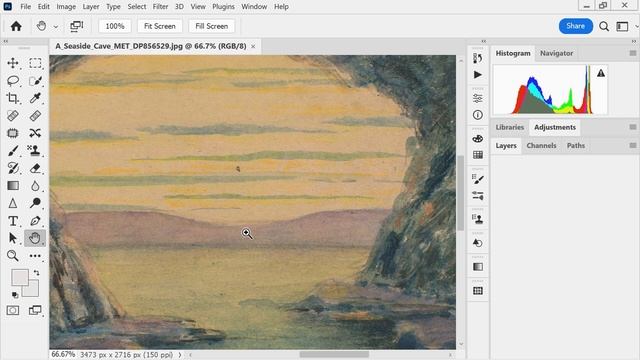Open the Layers panel flyout menu

point(633,145)
